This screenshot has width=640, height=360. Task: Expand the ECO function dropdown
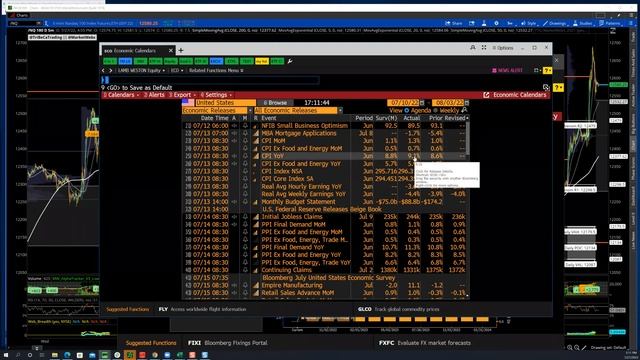177,71
